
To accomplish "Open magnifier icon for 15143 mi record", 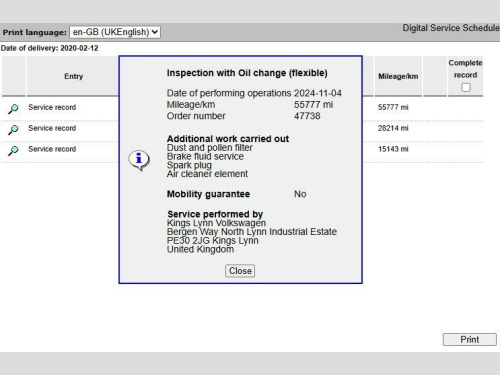I will [13, 150].
